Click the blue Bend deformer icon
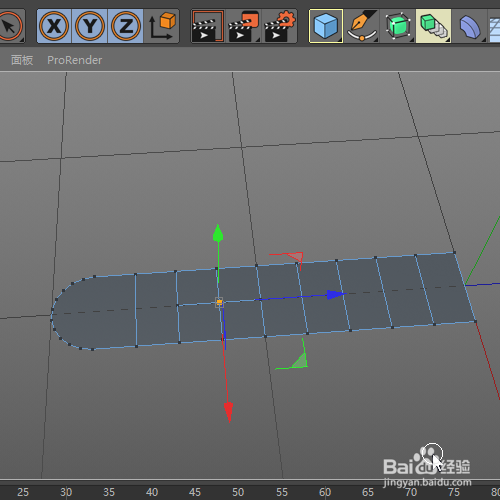 click(470, 26)
